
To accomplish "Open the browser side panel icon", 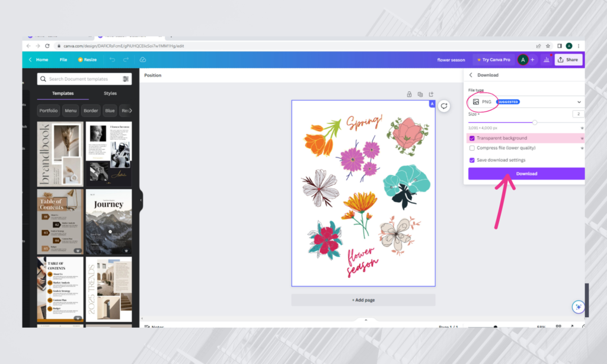I will click(560, 46).
